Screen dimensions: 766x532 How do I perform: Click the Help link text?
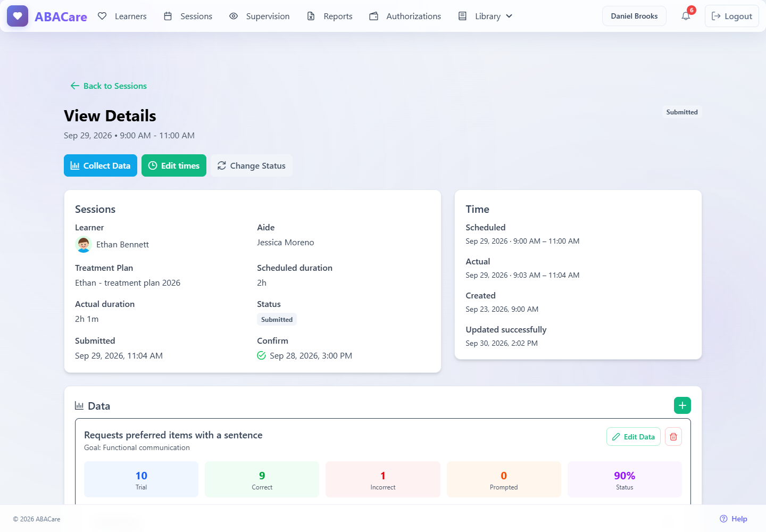[739, 519]
